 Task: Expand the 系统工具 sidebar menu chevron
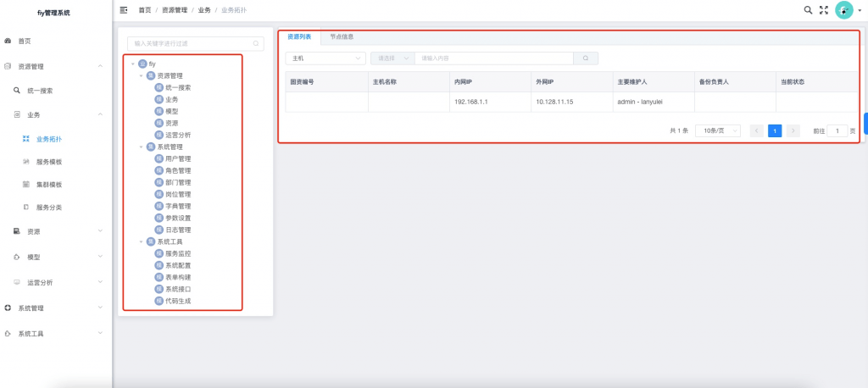pos(100,333)
